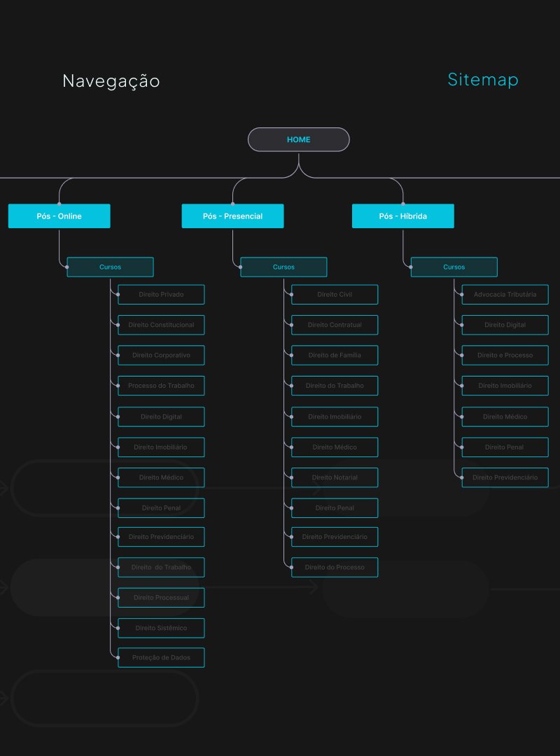Image resolution: width=560 pixels, height=756 pixels.
Task: Choose the Pós - Híbrida box
Action: (402, 216)
